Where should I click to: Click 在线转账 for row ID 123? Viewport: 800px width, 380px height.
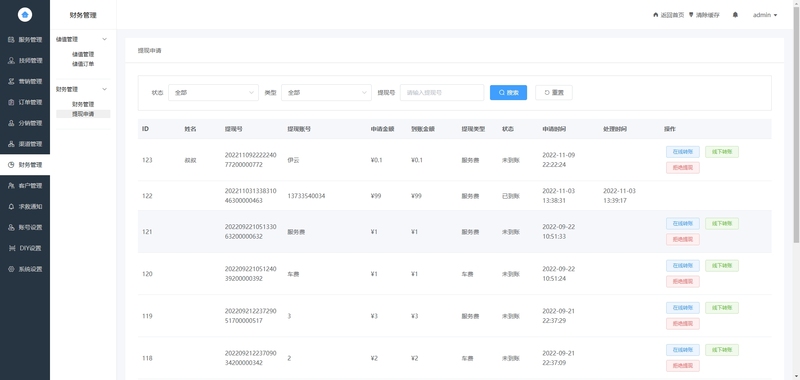coord(683,152)
